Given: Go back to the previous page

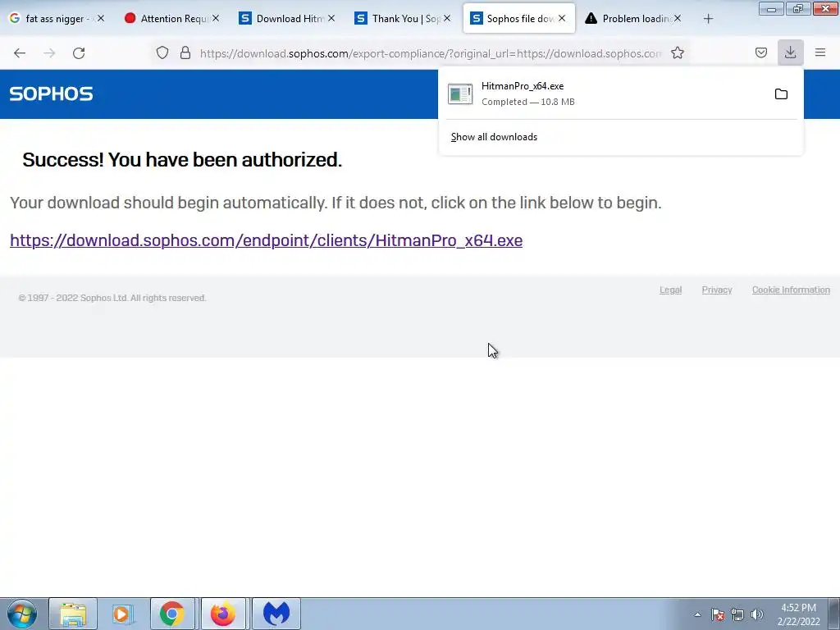Looking at the screenshot, I should click(20, 53).
